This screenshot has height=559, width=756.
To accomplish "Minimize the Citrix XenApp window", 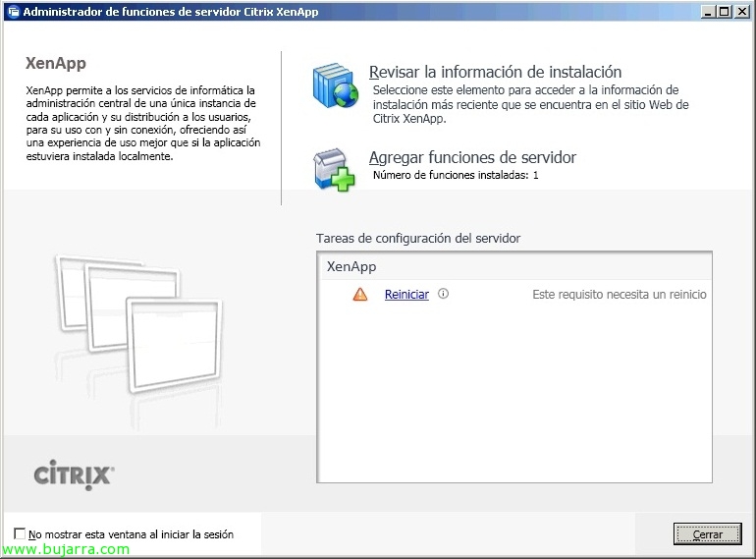I will tap(707, 12).
